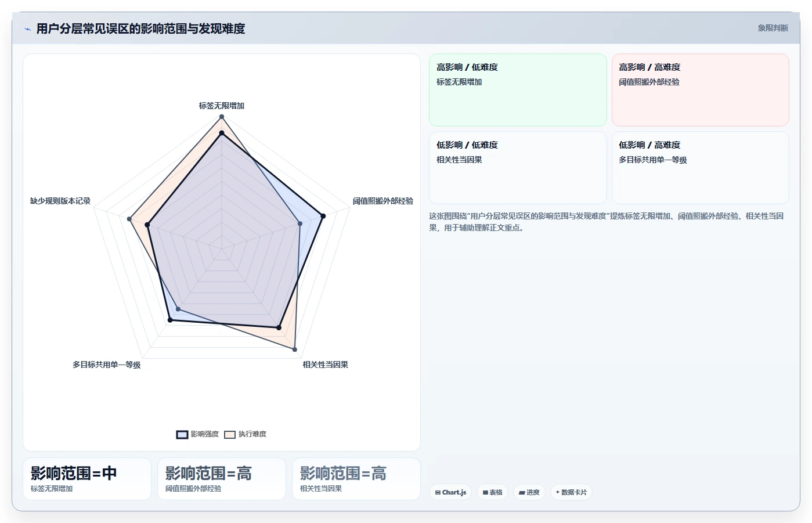This screenshot has width=812, height=523.
Task: Select the Chart.js tag chip
Action: (x=450, y=492)
